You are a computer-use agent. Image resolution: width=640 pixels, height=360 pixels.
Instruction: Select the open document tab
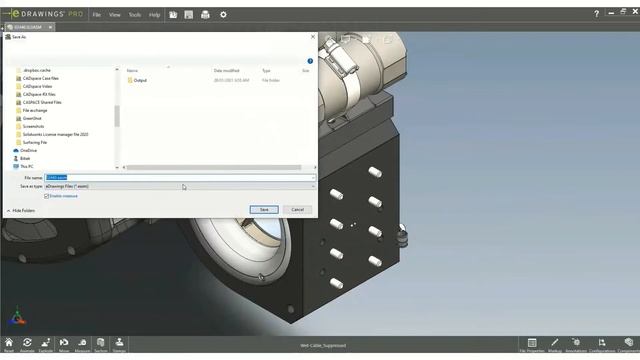coord(27,27)
